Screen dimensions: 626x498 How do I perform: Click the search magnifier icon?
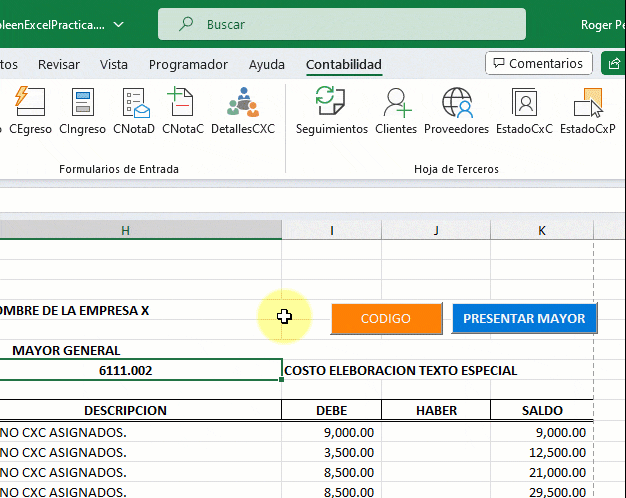pyautogui.click(x=186, y=24)
